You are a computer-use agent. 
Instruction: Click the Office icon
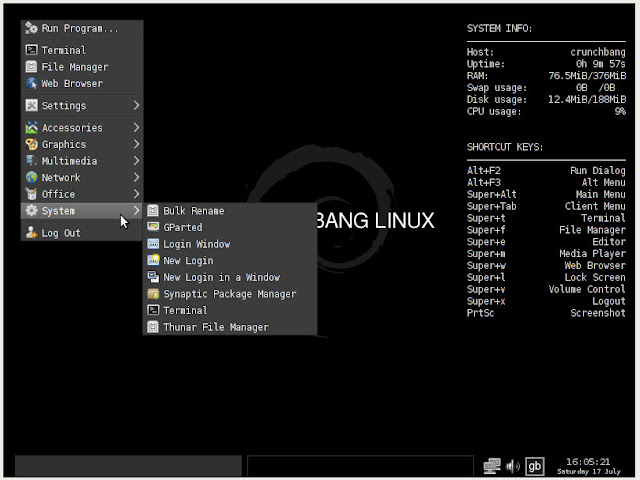[31, 194]
